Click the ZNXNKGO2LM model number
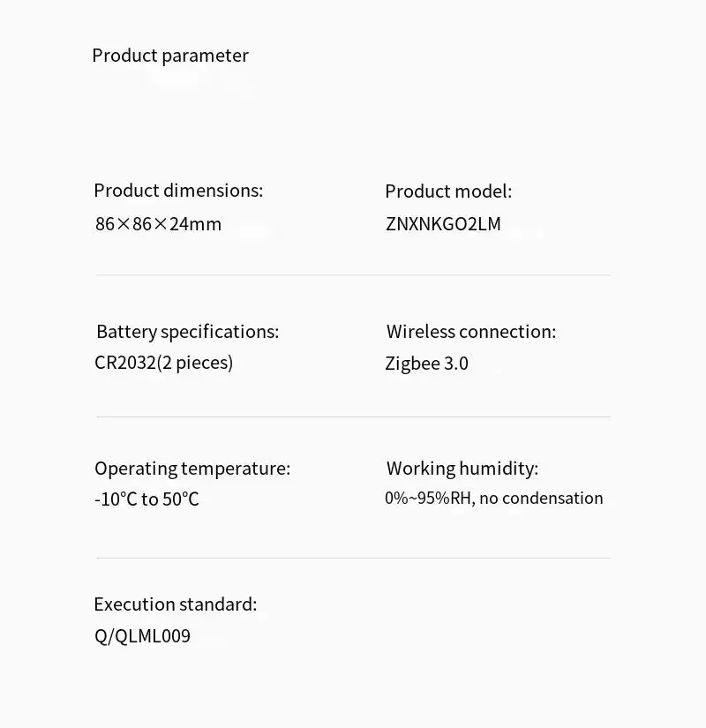706x728 pixels. [x=443, y=224]
